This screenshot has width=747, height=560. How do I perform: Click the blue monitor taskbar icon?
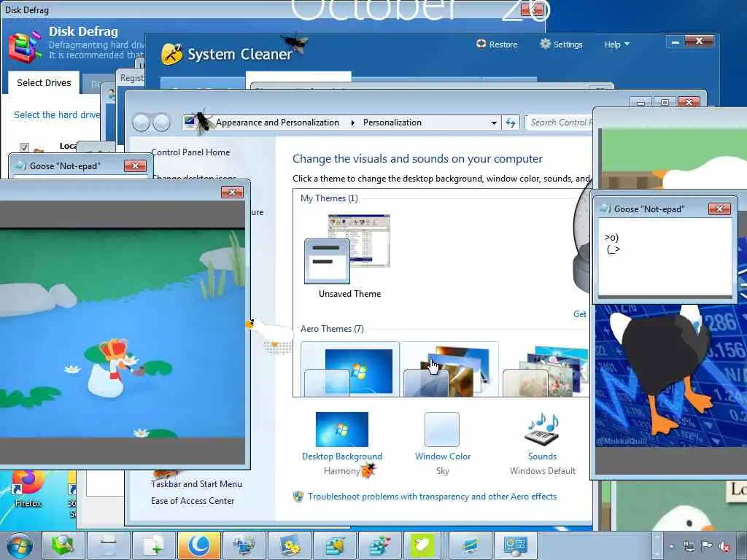470,545
